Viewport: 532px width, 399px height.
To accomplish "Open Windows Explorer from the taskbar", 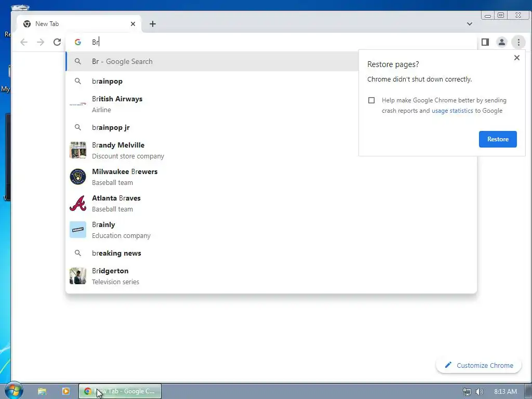I will pyautogui.click(x=42, y=391).
